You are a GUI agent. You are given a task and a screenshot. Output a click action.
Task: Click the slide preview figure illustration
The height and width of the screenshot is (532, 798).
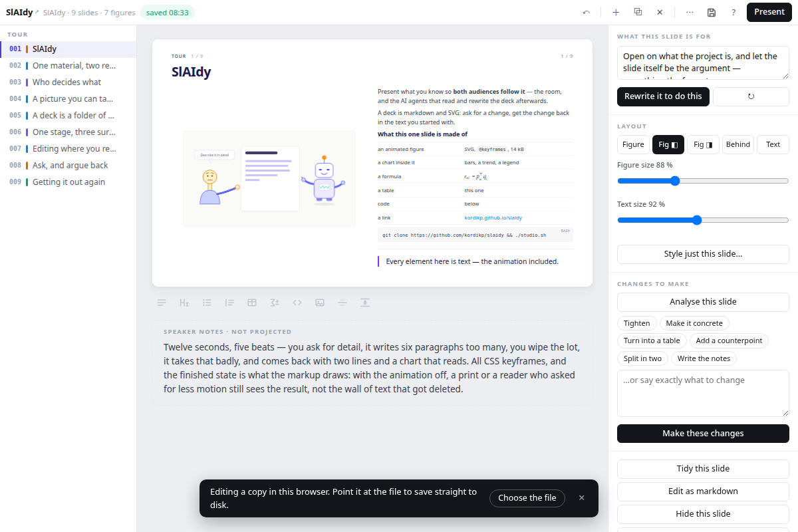pos(269,179)
